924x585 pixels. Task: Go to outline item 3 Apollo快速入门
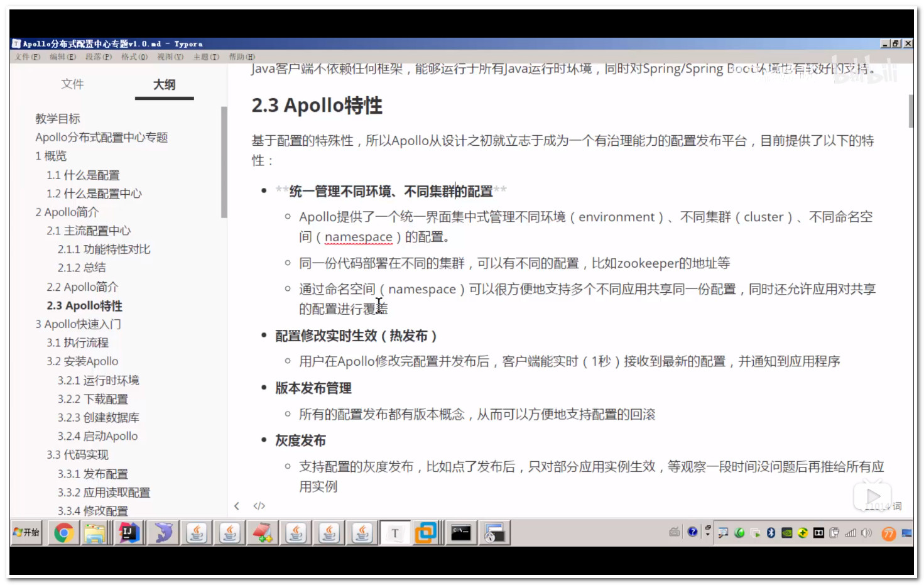[78, 324]
